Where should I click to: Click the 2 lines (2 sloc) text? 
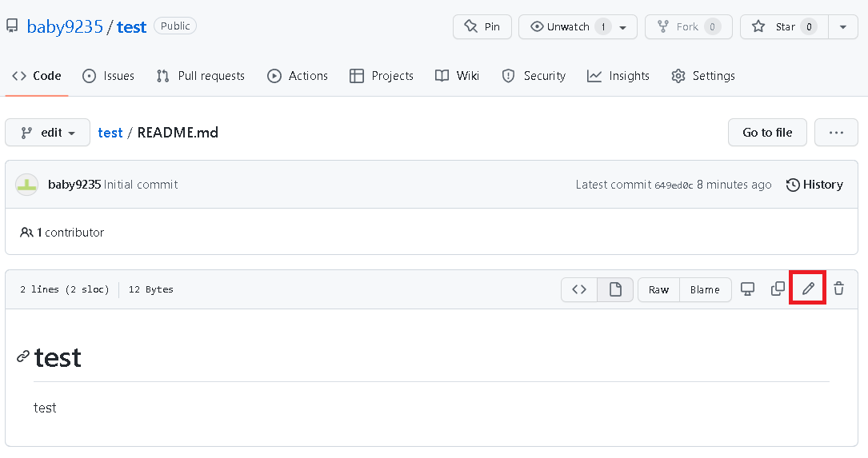(65, 289)
